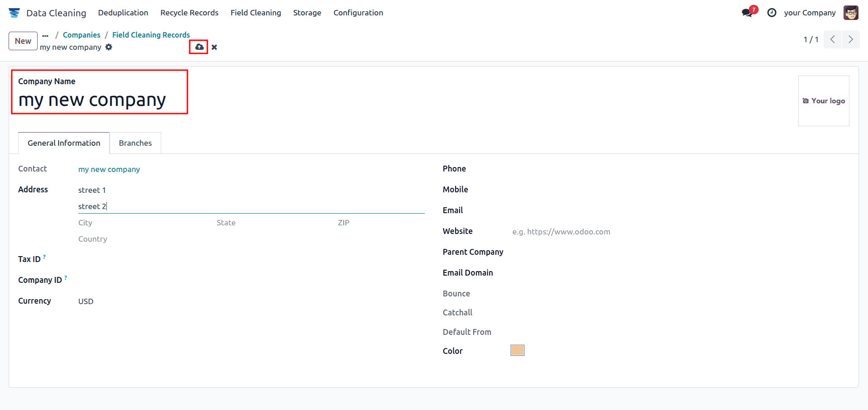This screenshot has width=868, height=410.
Task: Pick a color from the Color swatch
Action: coord(517,350)
